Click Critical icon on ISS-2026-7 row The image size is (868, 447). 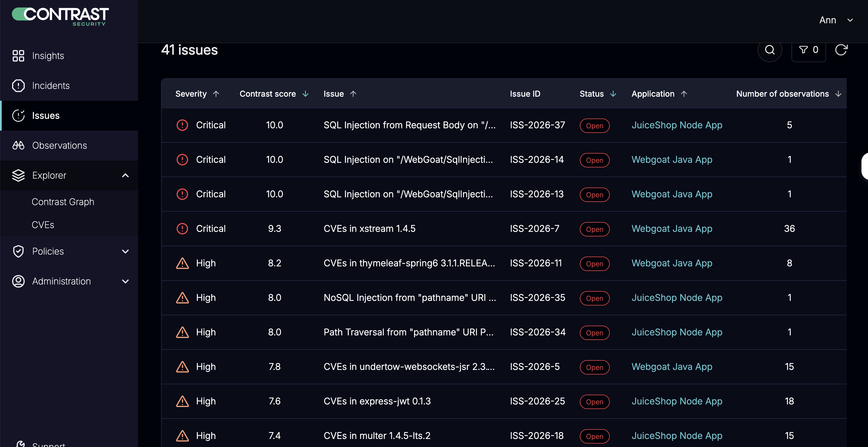[x=182, y=229]
